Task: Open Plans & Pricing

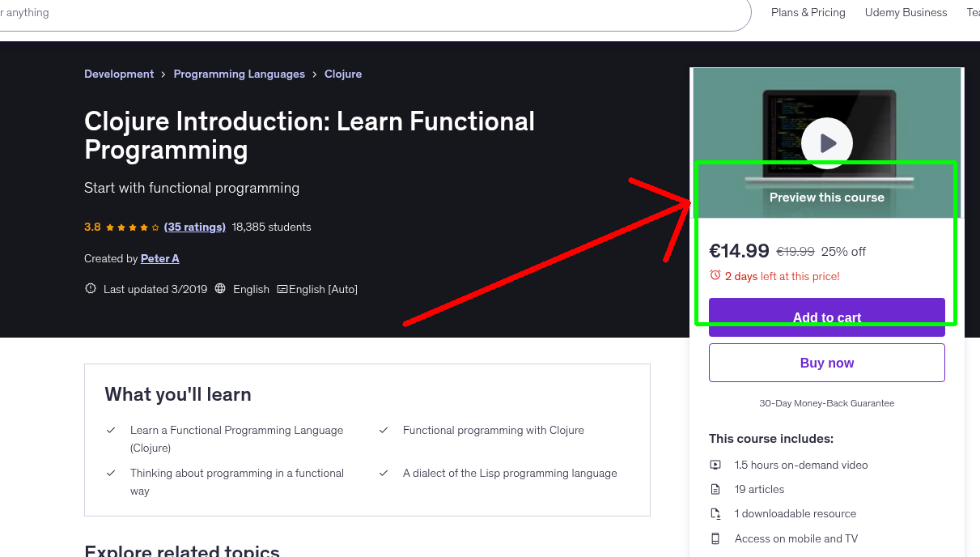Action: (808, 12)
